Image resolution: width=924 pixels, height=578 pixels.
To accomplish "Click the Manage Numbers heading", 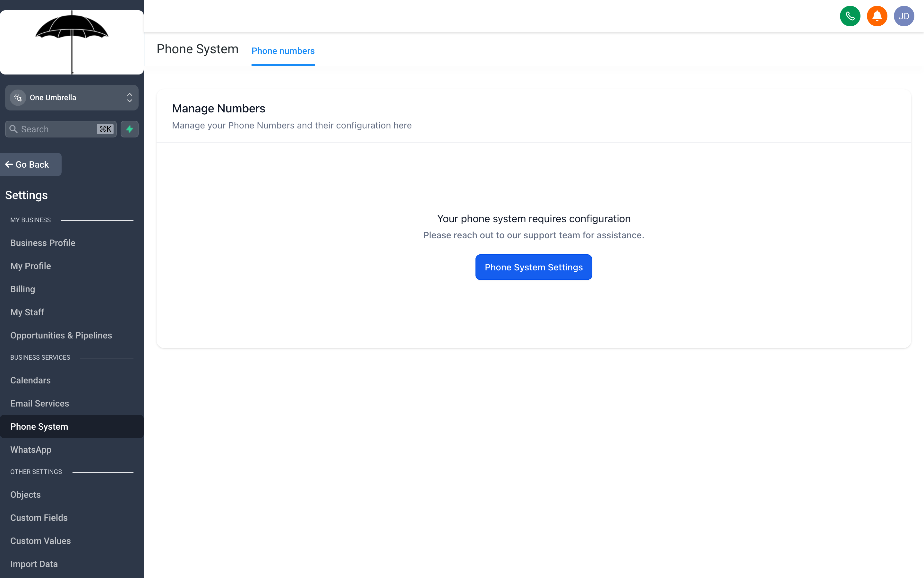I will click(x=218, y=109).
